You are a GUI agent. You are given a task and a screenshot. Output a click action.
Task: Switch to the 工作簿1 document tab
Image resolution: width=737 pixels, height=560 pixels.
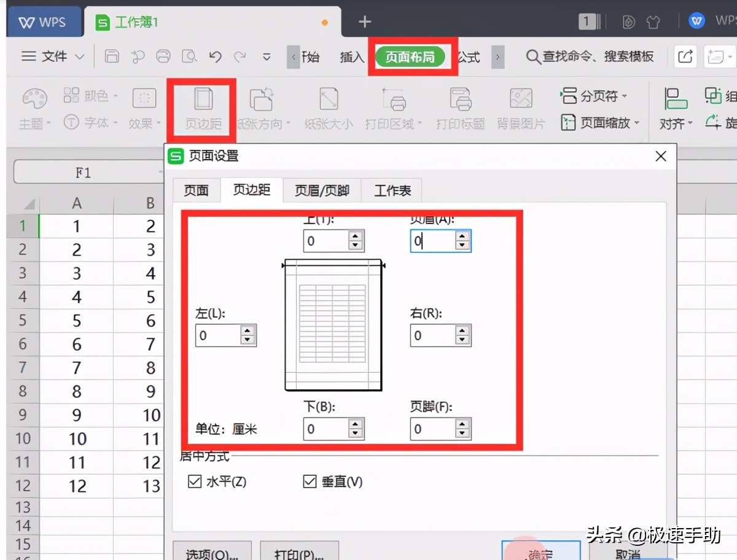(212, 22)
